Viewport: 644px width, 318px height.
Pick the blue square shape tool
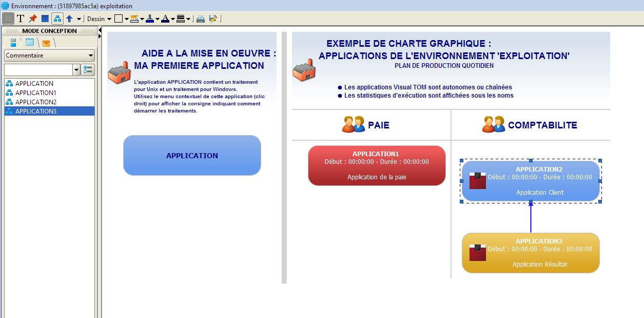point(45,18)
